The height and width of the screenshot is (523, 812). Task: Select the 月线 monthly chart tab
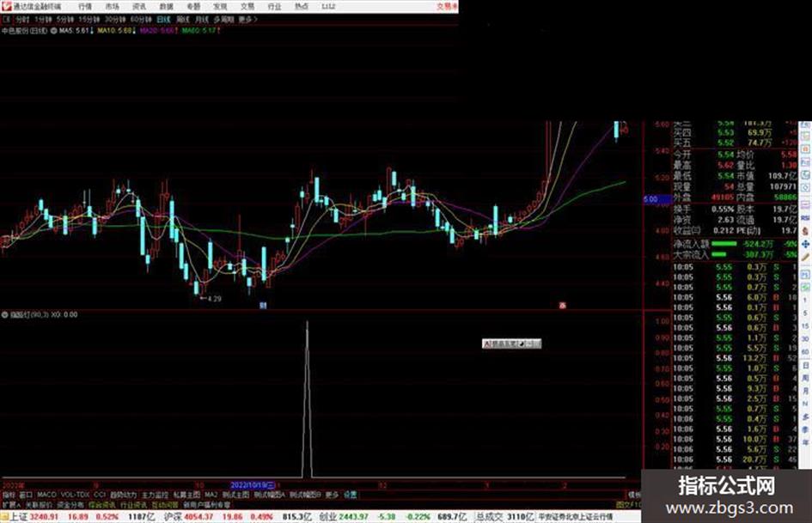point(202,20)
